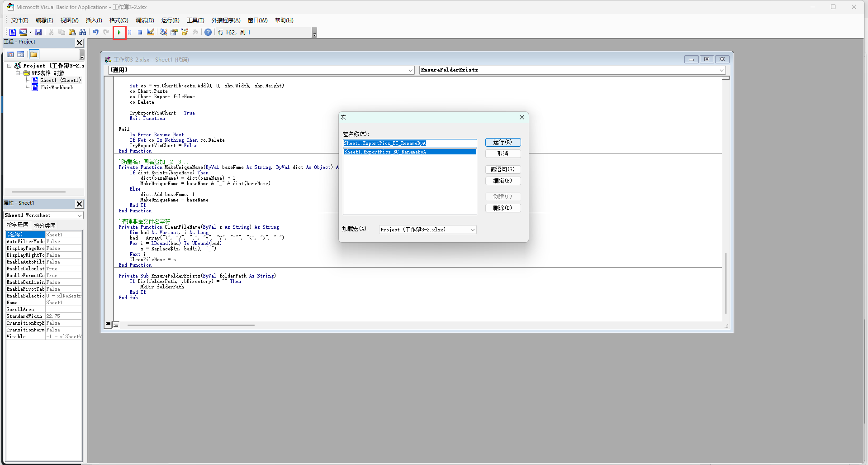Click the 运行(R) button in macro dialog
Image resolution: width=868 pixels, height=465 pixels.
tap(503, 143)
